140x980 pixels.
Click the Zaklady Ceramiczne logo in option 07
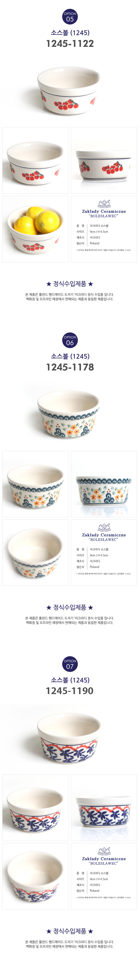(x=104, y=856)
